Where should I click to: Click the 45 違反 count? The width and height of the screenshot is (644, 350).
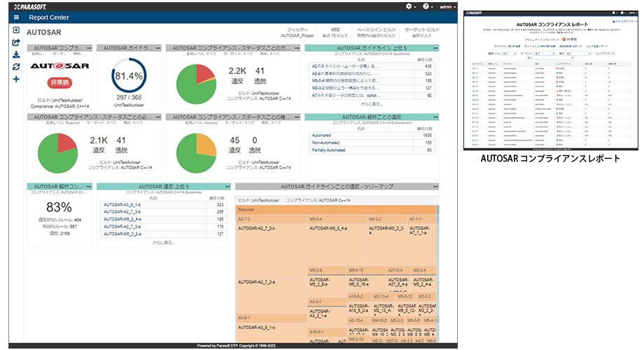pyautogui.click(x=234, y=145)
